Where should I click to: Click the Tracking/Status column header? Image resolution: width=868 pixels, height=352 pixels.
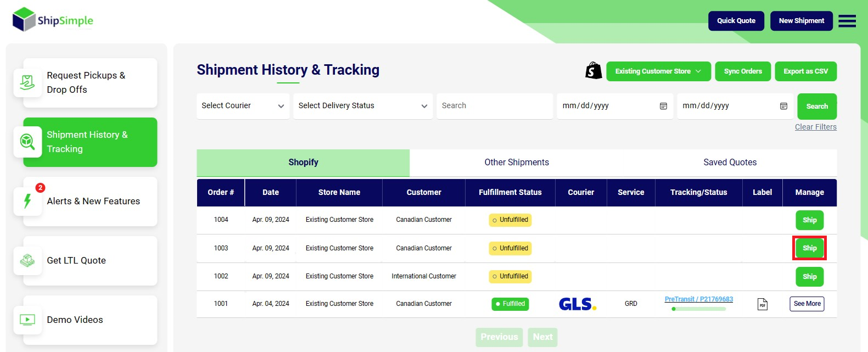pos(699,192)
